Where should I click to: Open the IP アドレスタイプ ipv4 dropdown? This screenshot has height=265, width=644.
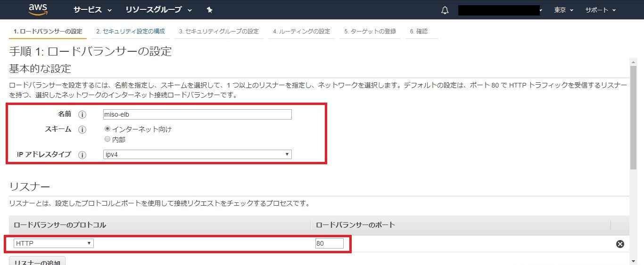point(197,154)
